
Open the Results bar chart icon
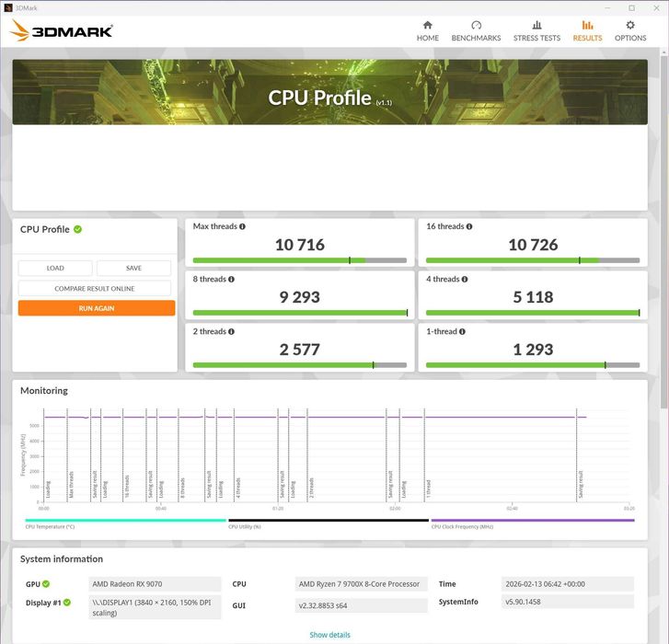tap(587, 25)
